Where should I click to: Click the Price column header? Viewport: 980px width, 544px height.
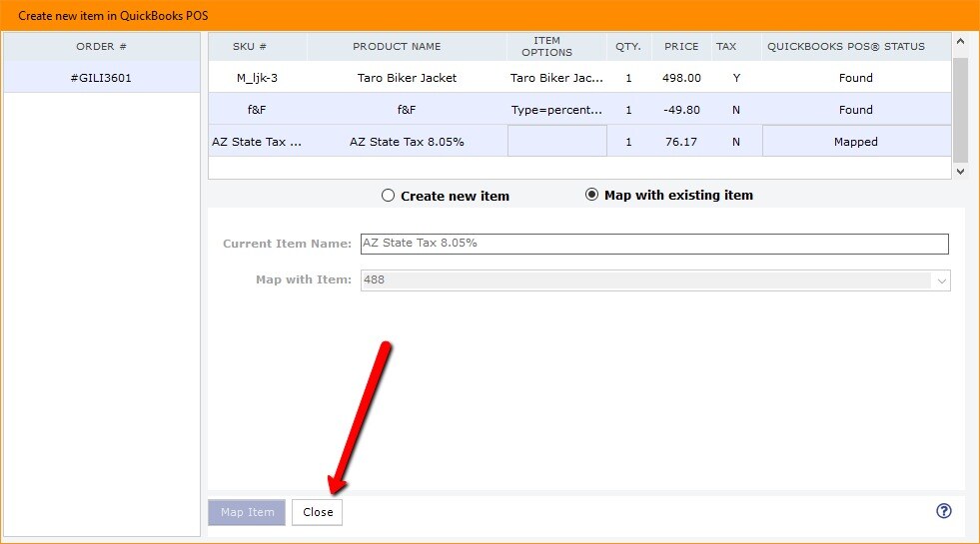tap(681, 47)
